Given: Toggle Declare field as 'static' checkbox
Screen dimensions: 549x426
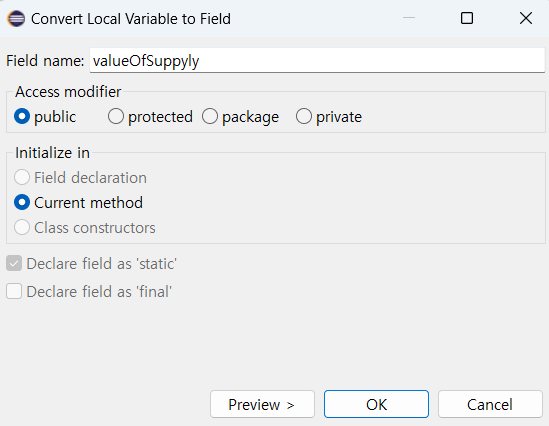Looking at the screenshot, I should 91,264.
